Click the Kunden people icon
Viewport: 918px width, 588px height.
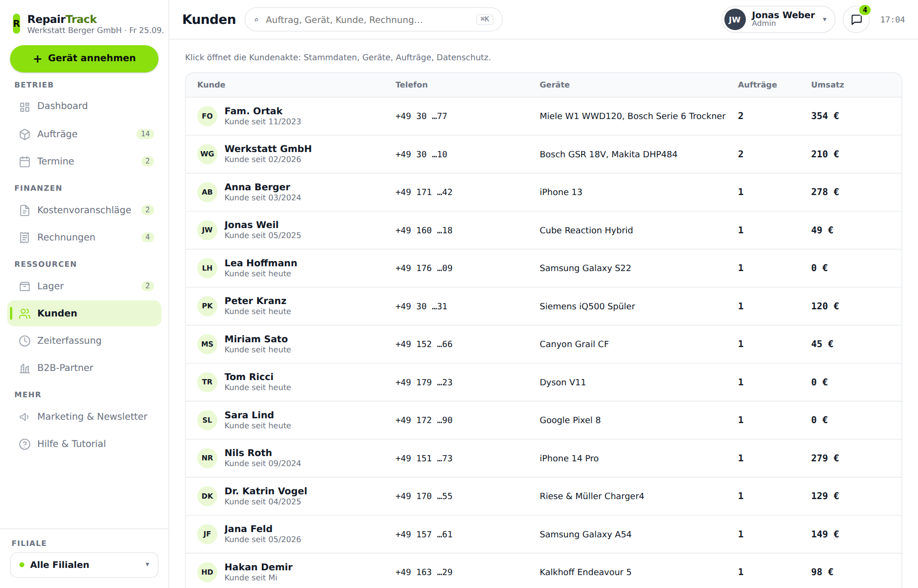pos(25,314)
